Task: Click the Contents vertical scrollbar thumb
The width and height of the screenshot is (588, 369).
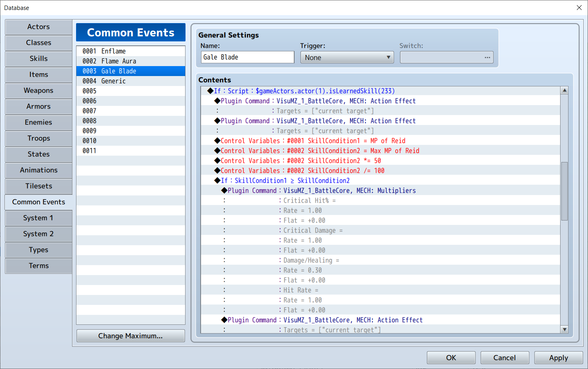Action: (565, 191)
